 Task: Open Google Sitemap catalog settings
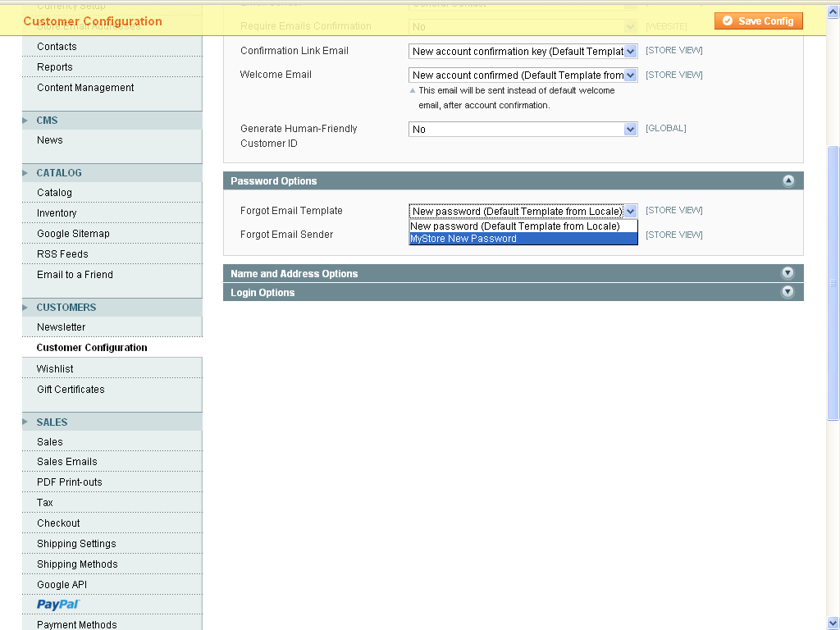73,234
